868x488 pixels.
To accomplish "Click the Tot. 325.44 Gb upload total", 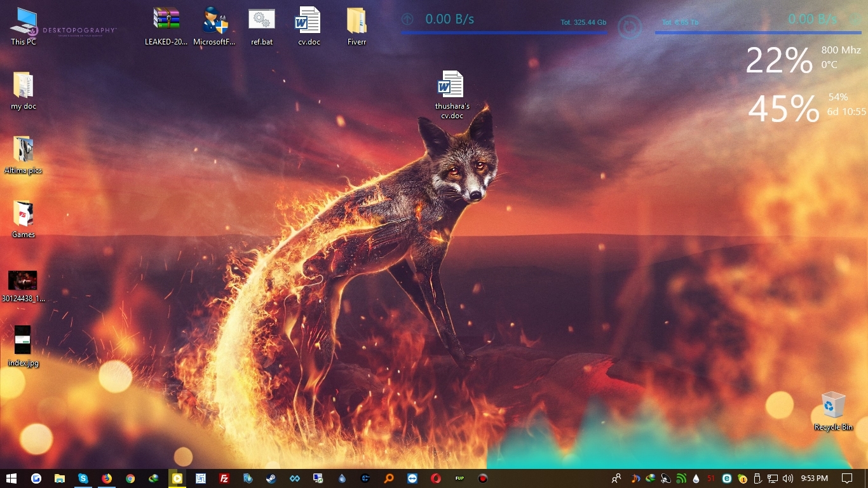I will coord(583,22).
